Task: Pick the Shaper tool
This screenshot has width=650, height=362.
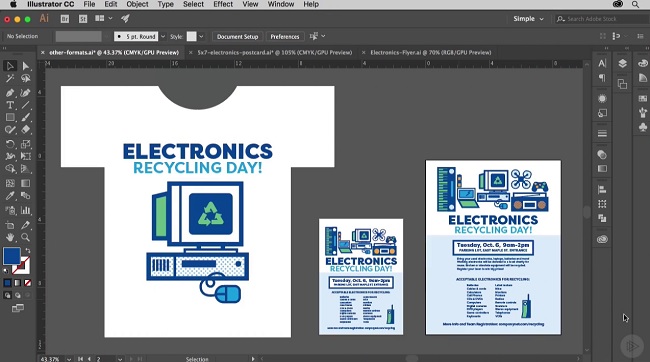Action: 10,130
